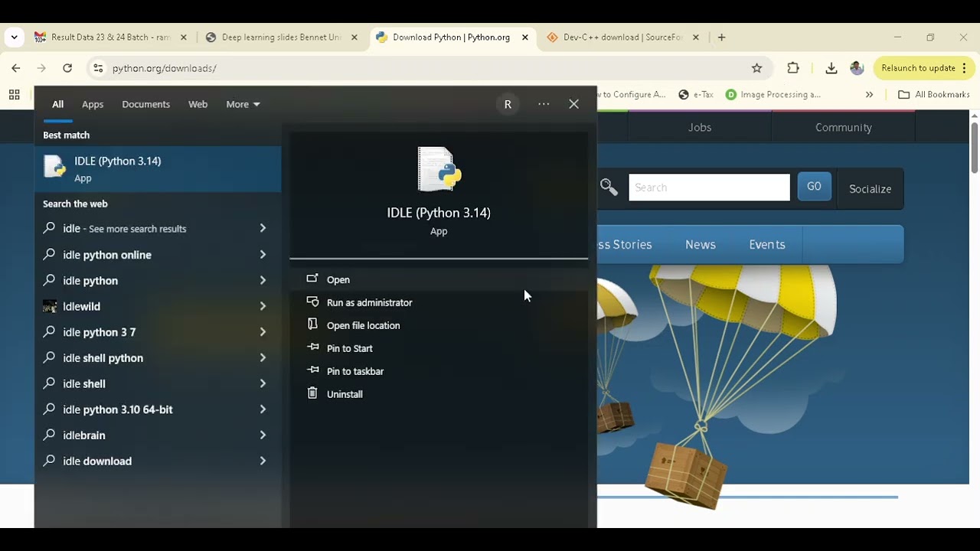Viewport: 980px width, 551px height.
Task: Switch to the Documents search tab
Action: (145, 104)
